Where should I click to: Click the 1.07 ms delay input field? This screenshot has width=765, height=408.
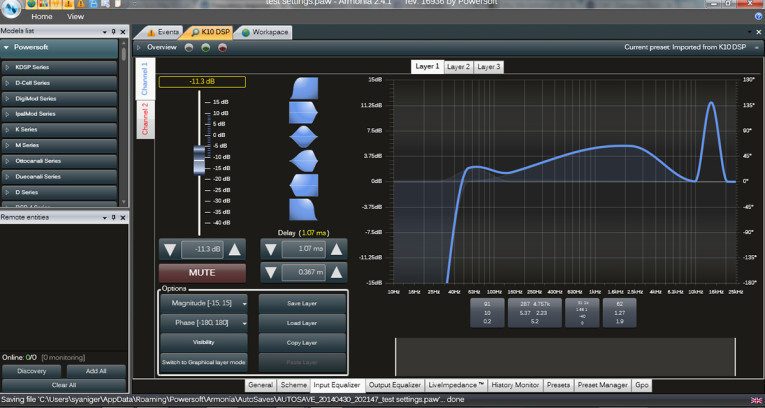coord(303,249)
